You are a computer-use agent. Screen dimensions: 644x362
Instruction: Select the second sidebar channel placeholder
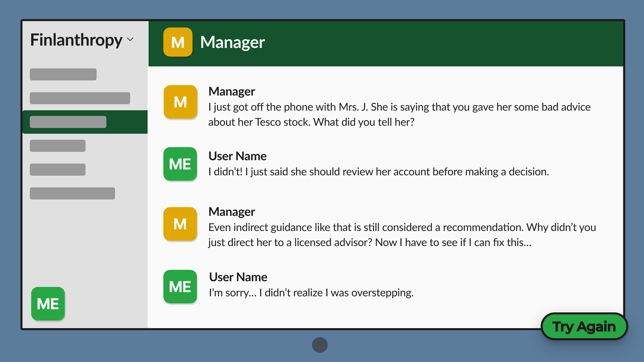click(80, 98)
